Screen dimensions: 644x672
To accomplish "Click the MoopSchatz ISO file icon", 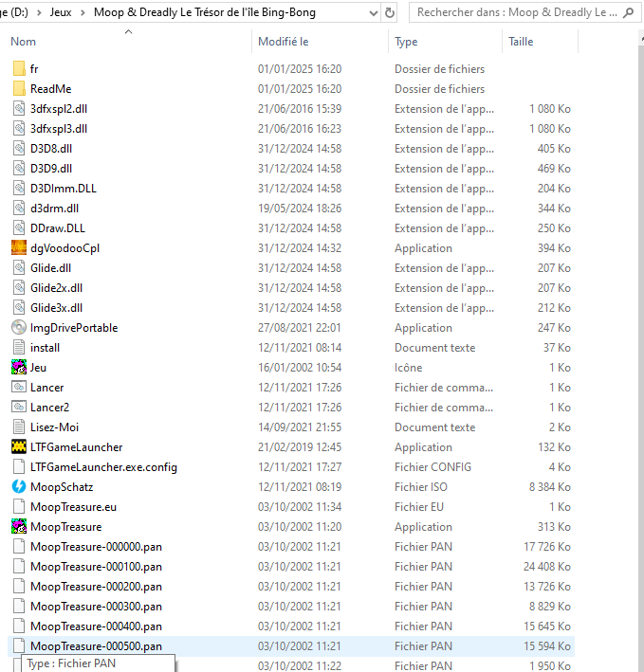I will click(19, 486).
